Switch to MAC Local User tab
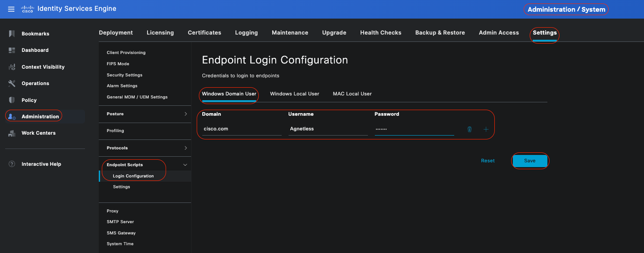The height and width of the screenshot is (253, 644). pos(352,94)
